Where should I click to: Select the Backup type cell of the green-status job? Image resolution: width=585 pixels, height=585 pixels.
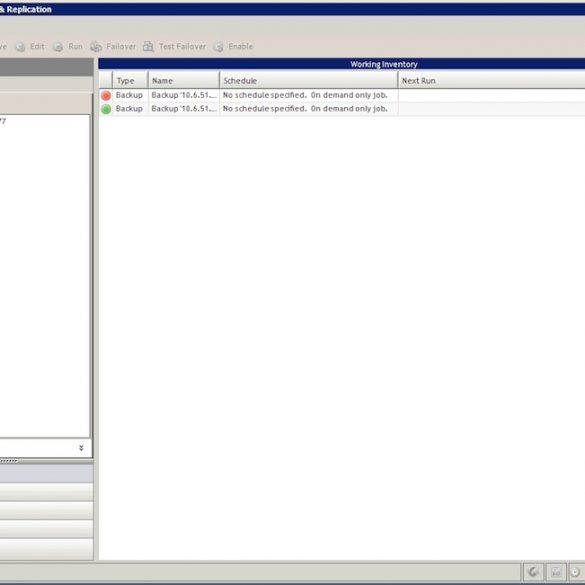tap(129, 109)
